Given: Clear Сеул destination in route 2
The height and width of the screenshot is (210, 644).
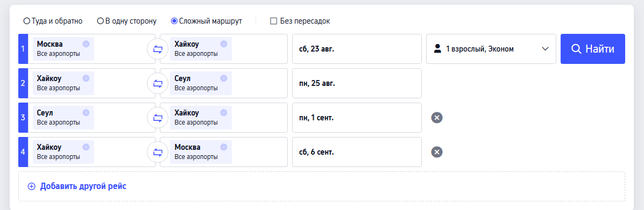Looking at the screenshot, I should point(223,78).
